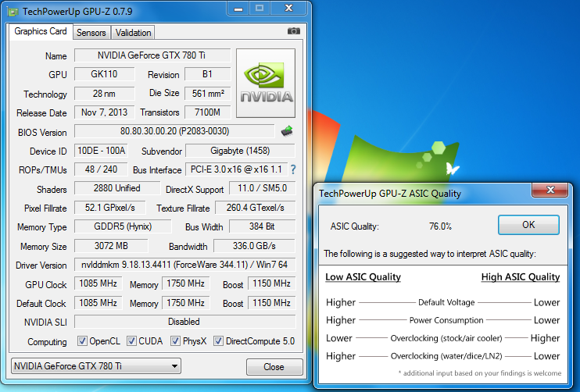Open the NVIDIA GeForce GTX 780 Ti dropdown

[x=96, y=366]
